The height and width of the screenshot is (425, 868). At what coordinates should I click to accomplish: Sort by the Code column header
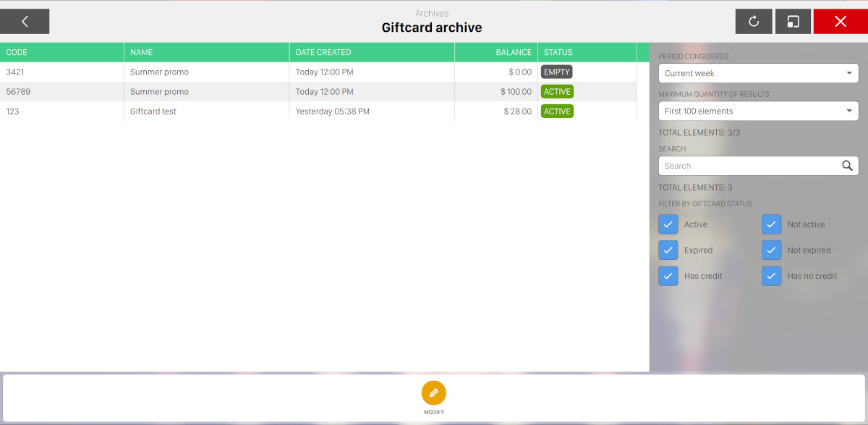tap(17, 52)
